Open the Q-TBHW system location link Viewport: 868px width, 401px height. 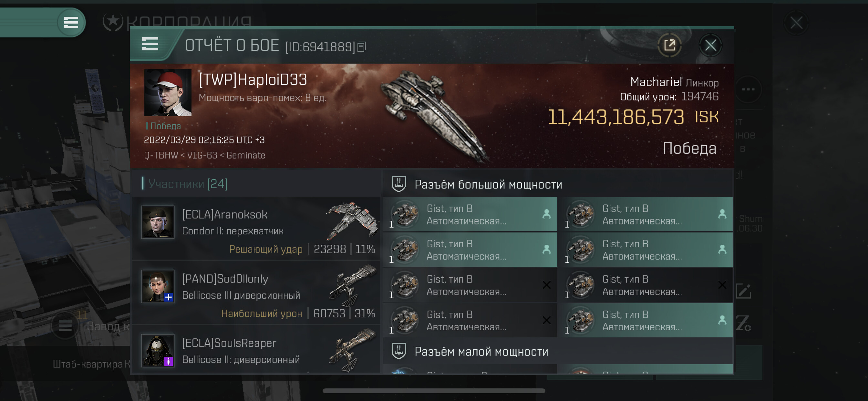point(160,155)
